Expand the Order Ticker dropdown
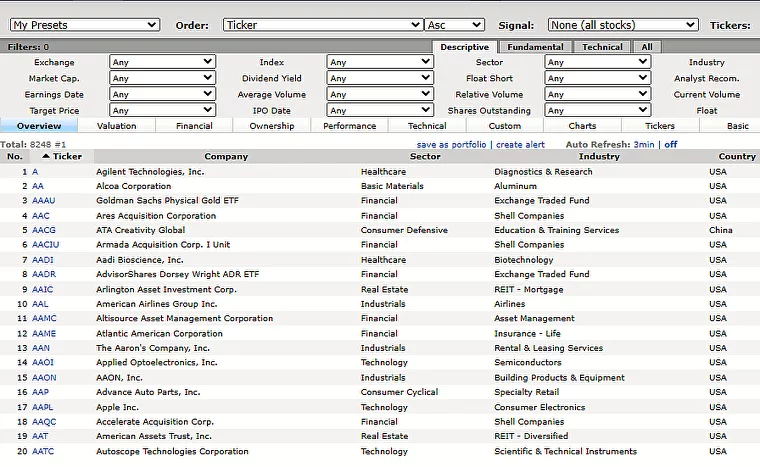The image size is (760, 467). (x=322, y=25)
